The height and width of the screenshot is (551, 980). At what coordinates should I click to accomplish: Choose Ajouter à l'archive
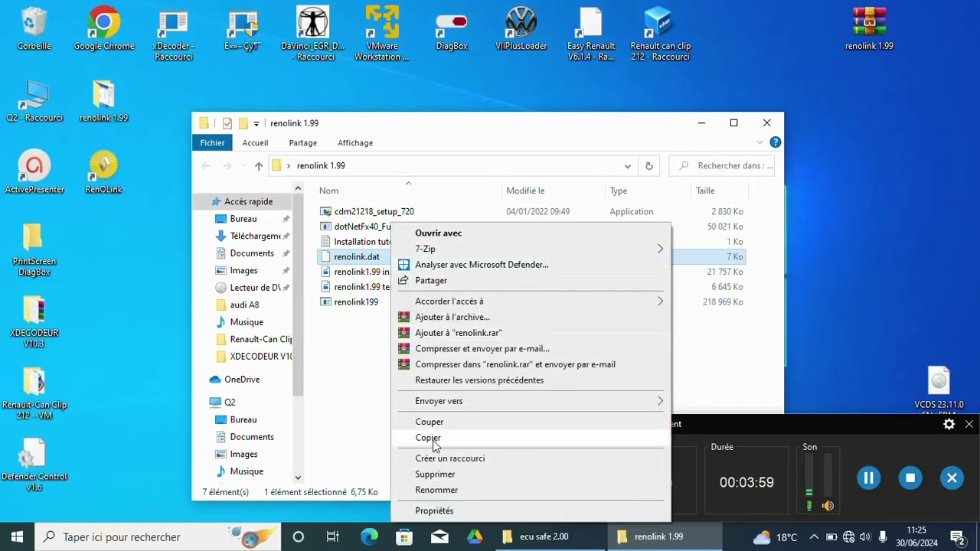(530, 317)
